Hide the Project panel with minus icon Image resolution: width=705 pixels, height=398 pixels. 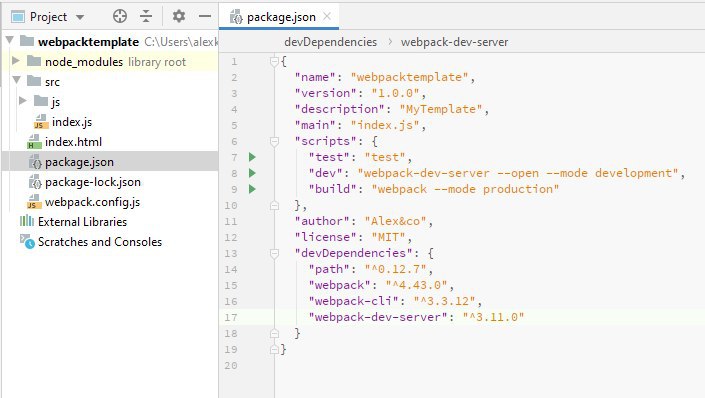point(205,17)
